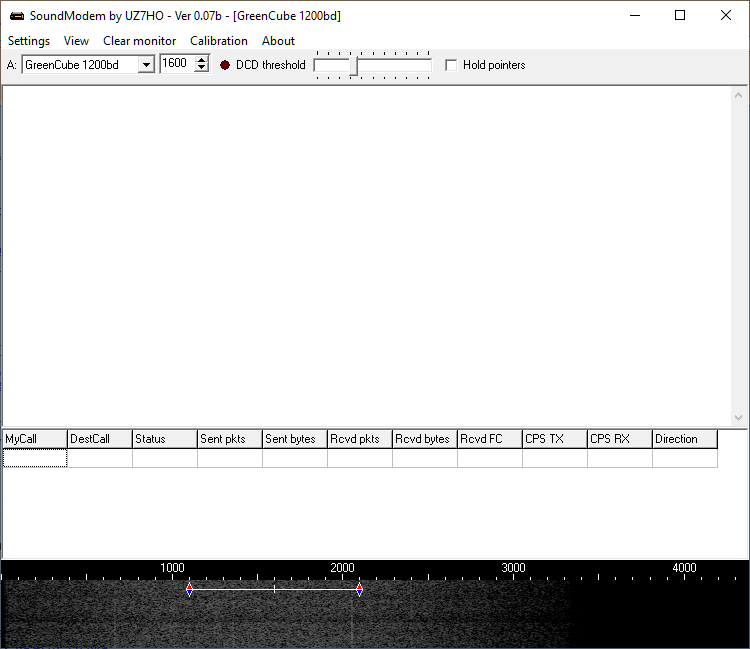Maximize the SoundModem window

point(680,15)
